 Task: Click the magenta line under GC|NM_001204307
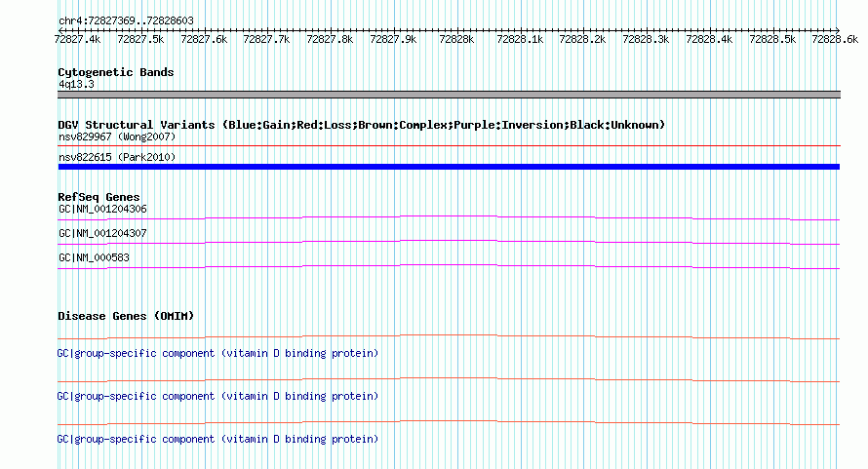(449, 242)
